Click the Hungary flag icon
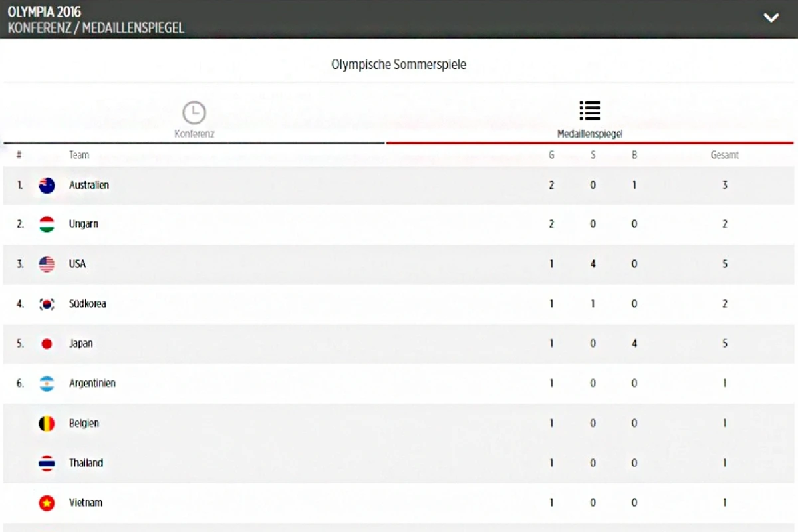This screenshot has width=798, height=532. [47, 224]
